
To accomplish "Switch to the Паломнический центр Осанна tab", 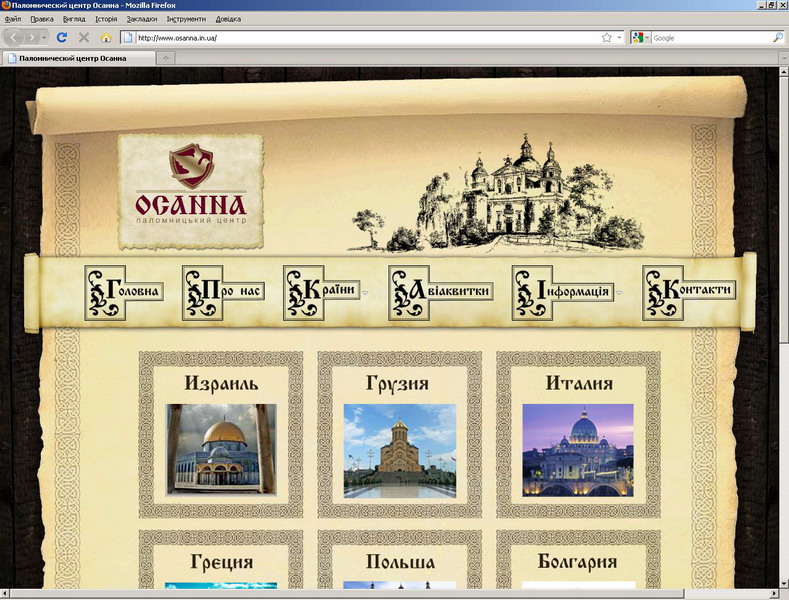I will [x=78, y=58].
